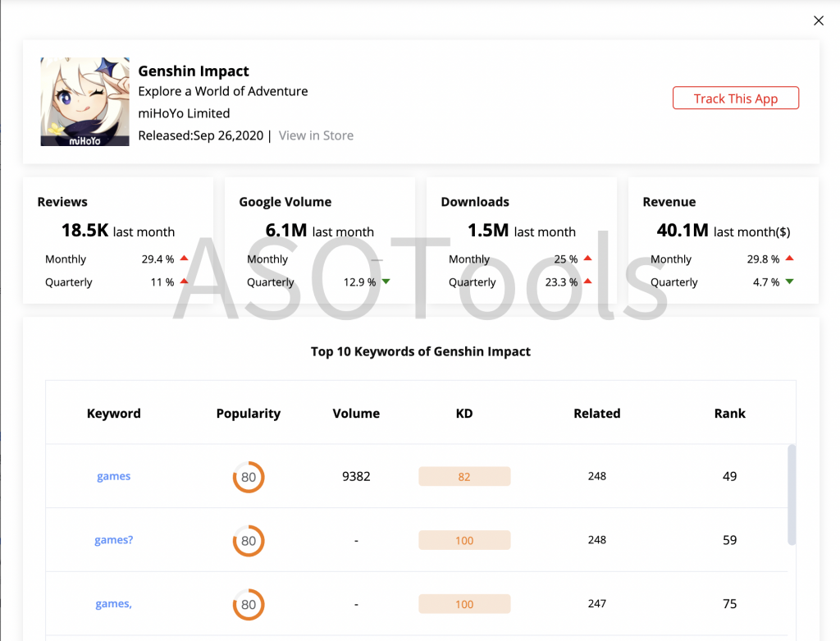Click the Revenue quarterly 4.7 % value
Screen dimensions: 840x641
pos(766,282)
